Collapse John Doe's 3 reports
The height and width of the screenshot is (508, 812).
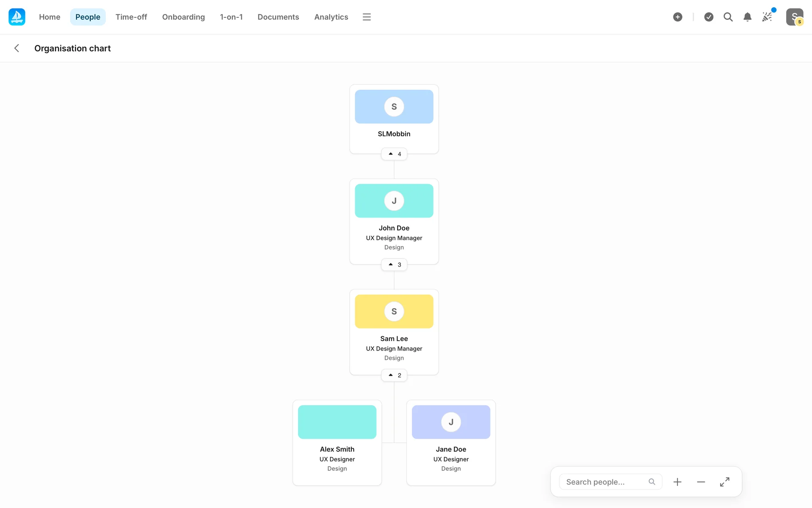click(394, 265)
